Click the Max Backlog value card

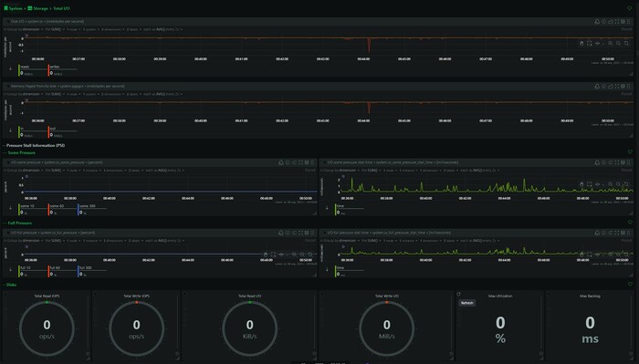click(x=590, y=325)
